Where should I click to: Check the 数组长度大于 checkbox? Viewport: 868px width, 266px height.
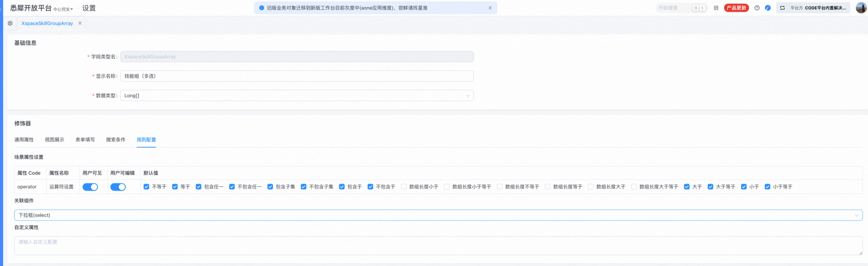[591, 187]
